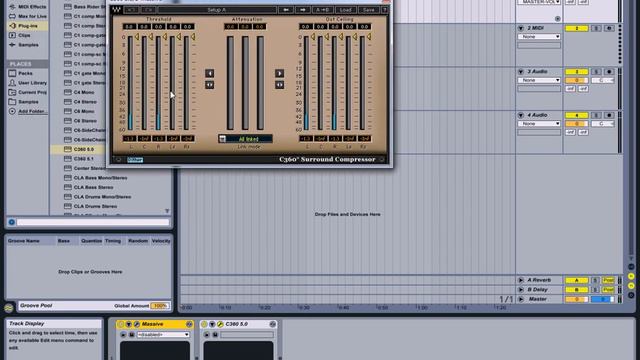
Task: Open plugin editor wrench on C360 5.0 device
Action: [x=220, y=324]
